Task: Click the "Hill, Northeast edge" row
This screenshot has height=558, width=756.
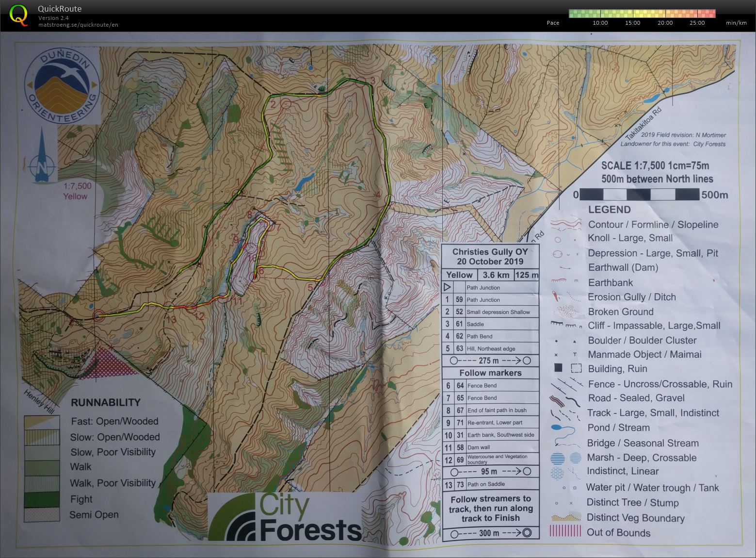Action: [x=490, y=348]
